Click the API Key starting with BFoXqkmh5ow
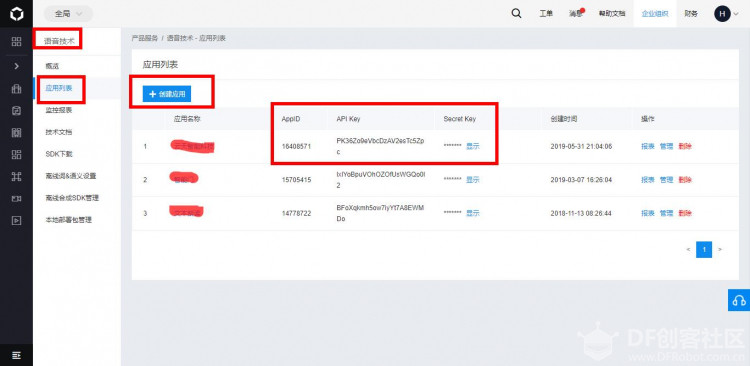 [380, 213]
